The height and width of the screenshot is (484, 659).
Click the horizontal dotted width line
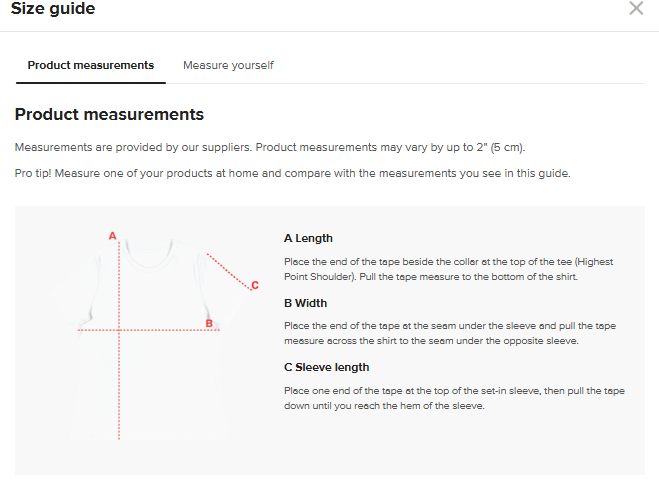[160, 329]
